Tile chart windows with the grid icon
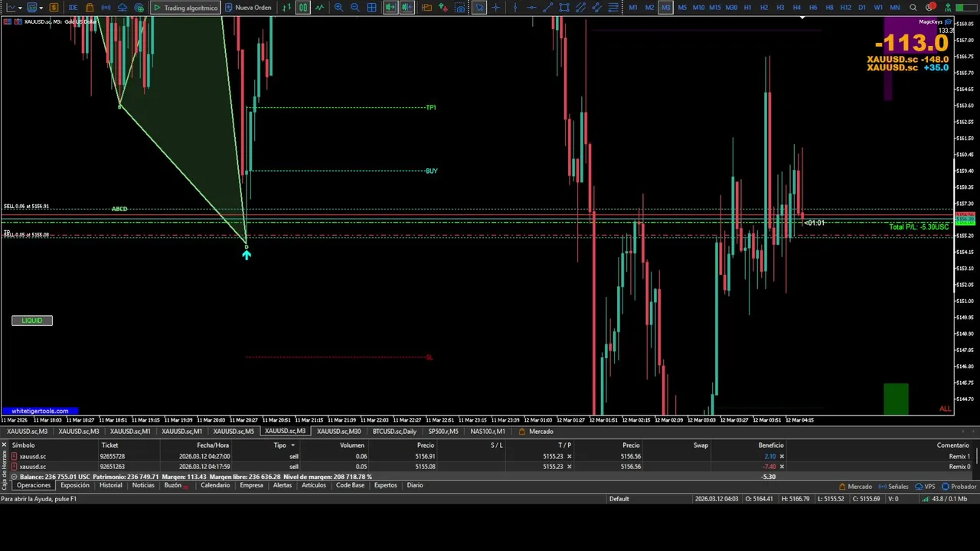 pyautogui.click(x=372, y=8)
